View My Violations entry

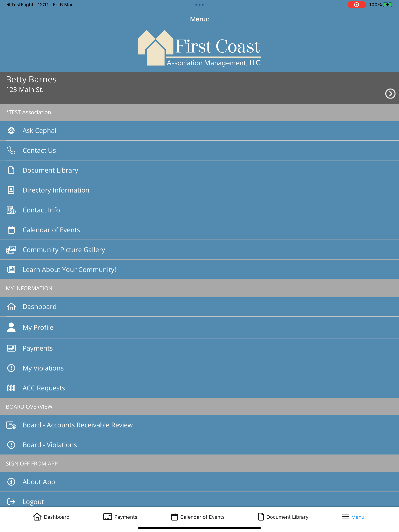coord(199,368)
